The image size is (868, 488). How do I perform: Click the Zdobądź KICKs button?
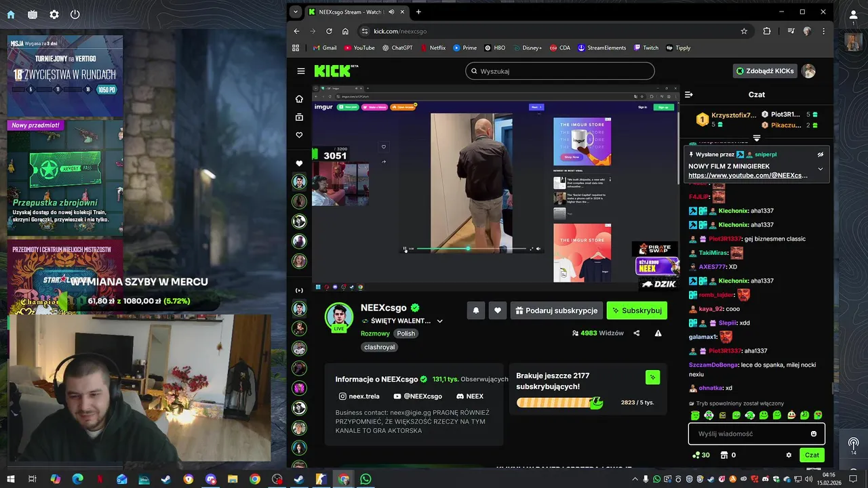[x=764, y=71]
